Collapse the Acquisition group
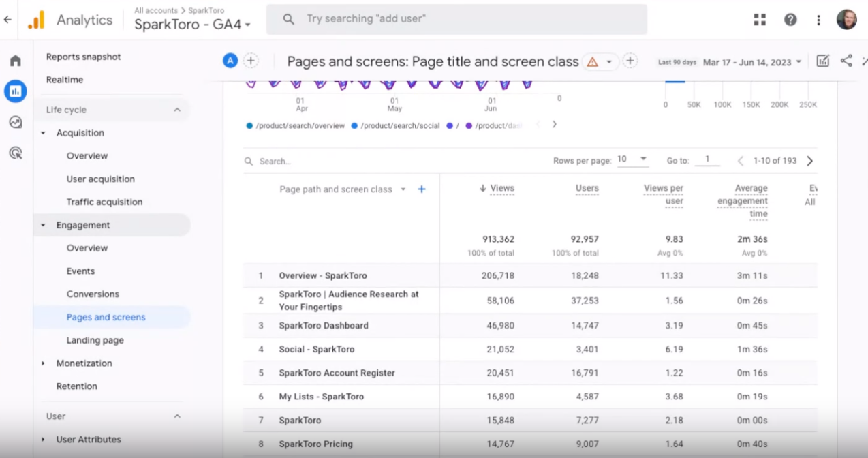The width and height of the screenshot is (868, 458). pyautogui.click(x=43, y=133)
